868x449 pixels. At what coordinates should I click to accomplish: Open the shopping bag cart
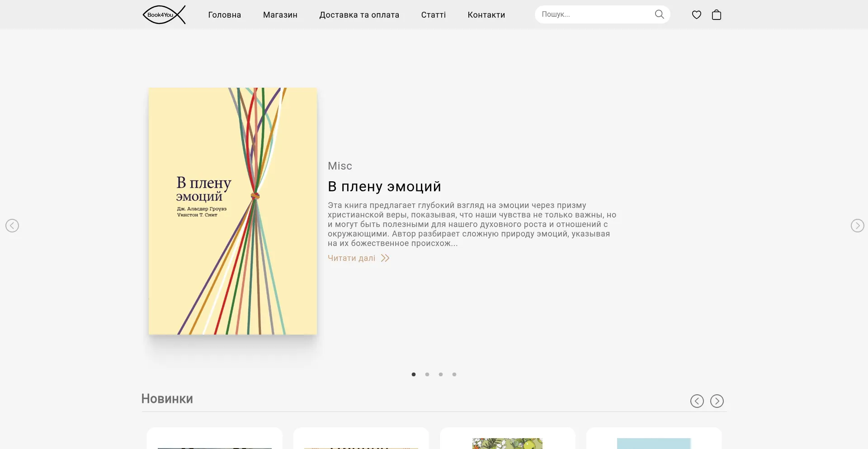716,15
